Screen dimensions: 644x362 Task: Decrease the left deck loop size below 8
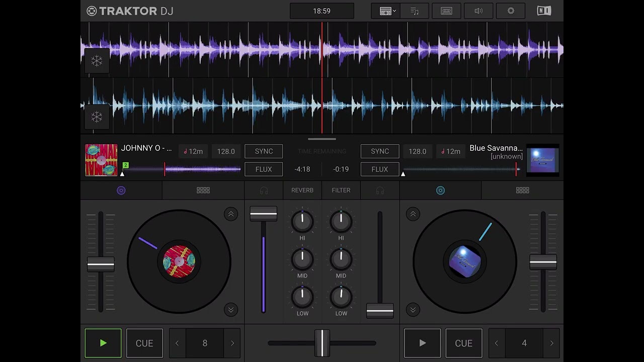177,343
